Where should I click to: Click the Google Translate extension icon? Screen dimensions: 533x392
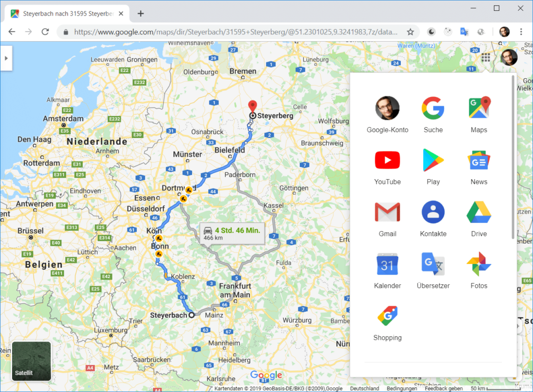pyautogui.click(x=464, y=32)
